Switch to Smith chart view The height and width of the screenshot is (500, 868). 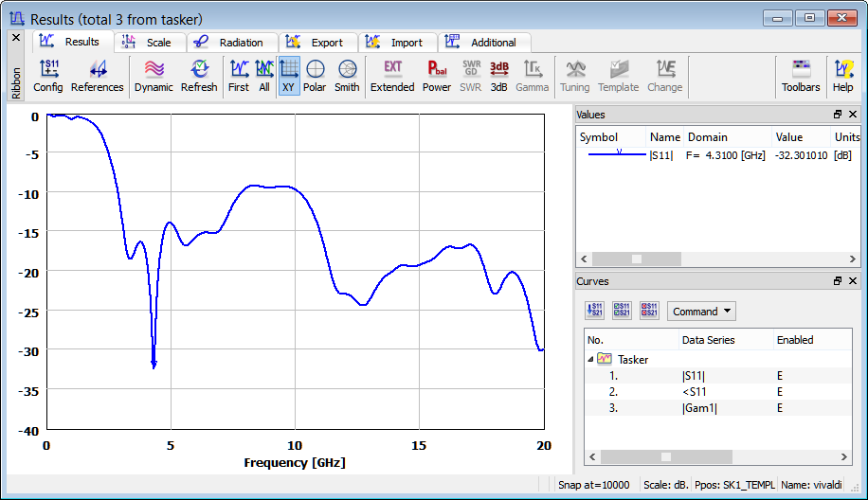[x=347, y=77]
